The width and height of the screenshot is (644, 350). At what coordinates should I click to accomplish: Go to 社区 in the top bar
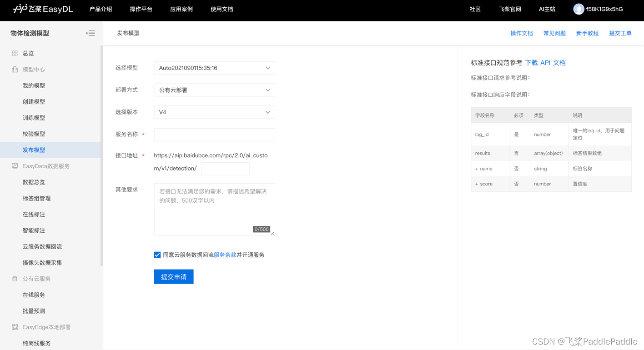tap(475, 9)
